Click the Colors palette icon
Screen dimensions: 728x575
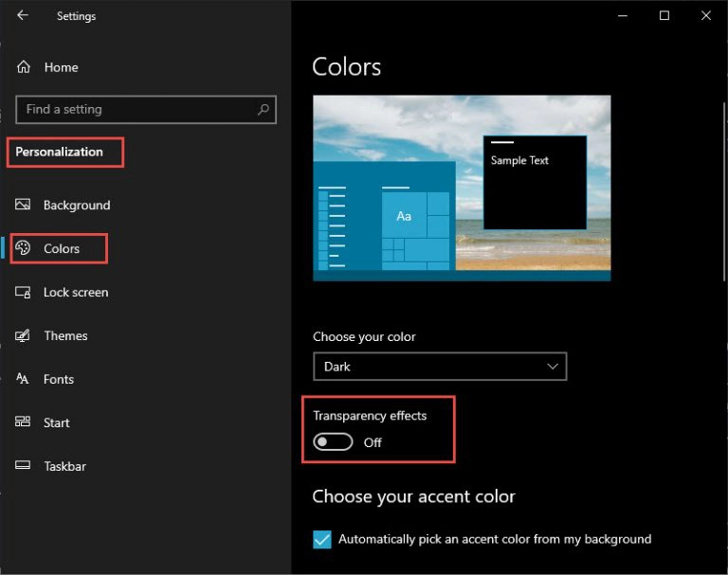click(x=23, y=248)
